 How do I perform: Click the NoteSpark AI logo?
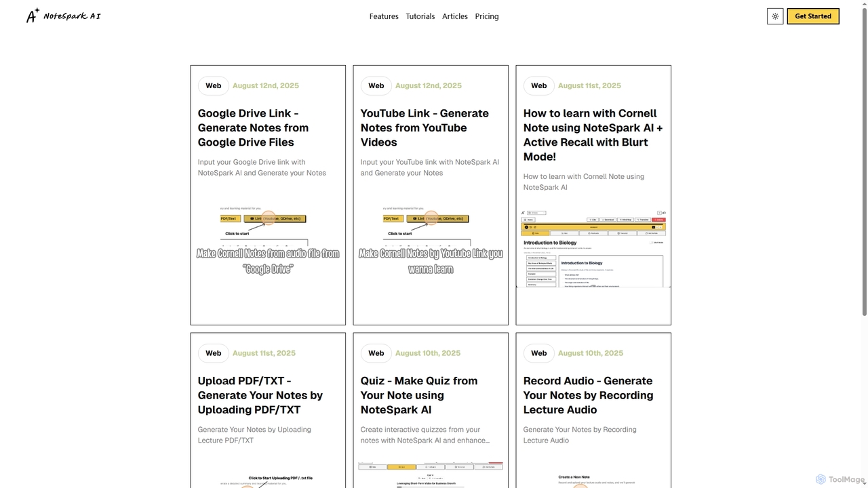(x=63, y=16)
